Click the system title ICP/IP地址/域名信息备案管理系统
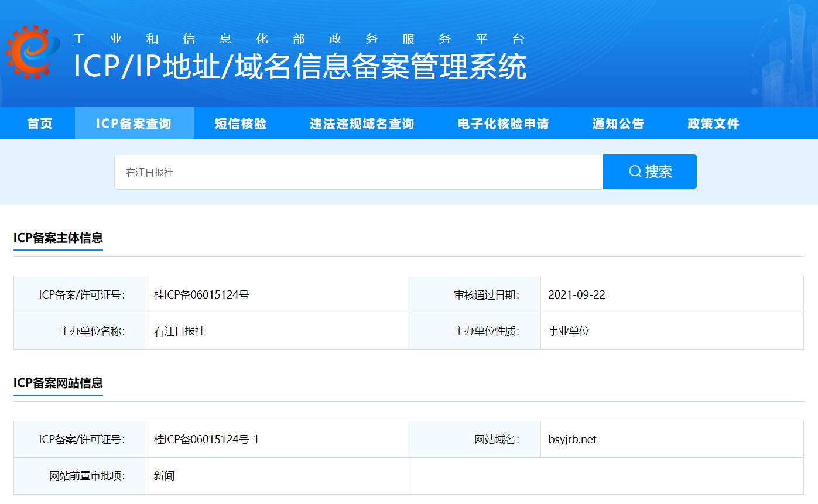 click(x=300, y=66)
